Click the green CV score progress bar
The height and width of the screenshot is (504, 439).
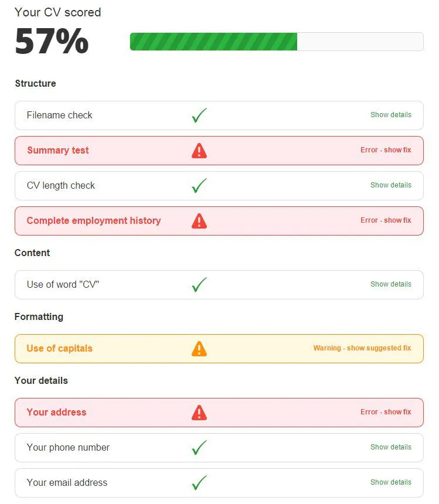(x=214, y=41)
